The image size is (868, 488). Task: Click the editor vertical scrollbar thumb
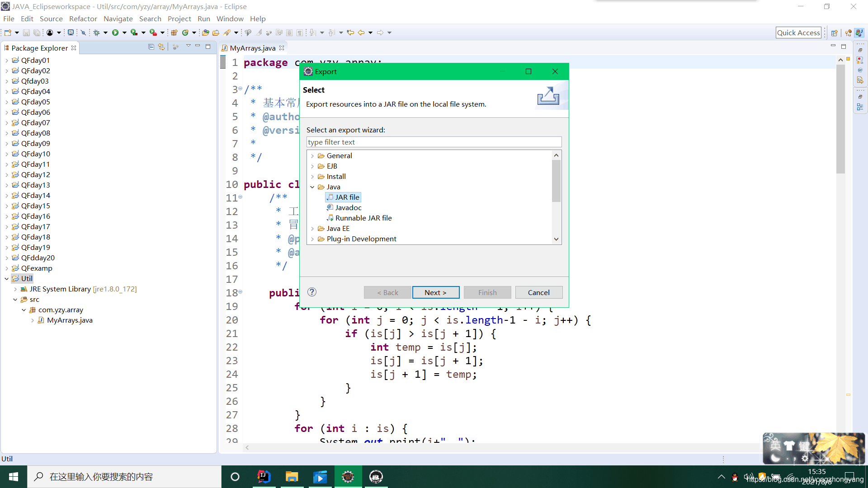click(x=840, y=119)
